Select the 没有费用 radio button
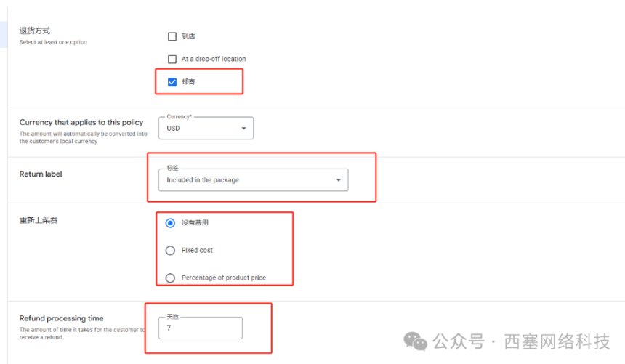This screenshot has height=364, width=625. [170, 223]
